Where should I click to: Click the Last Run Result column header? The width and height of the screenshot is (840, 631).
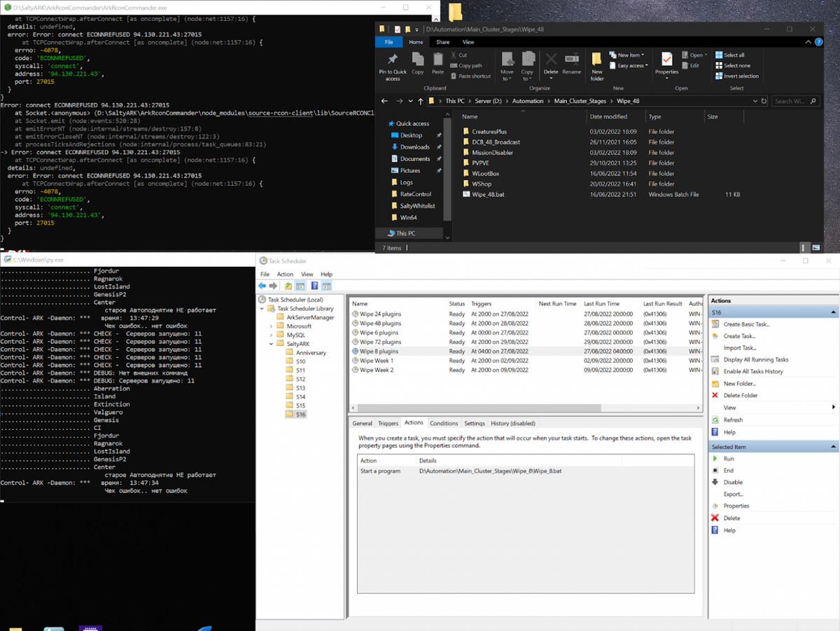pyautogui.click(x=662, y=304)
